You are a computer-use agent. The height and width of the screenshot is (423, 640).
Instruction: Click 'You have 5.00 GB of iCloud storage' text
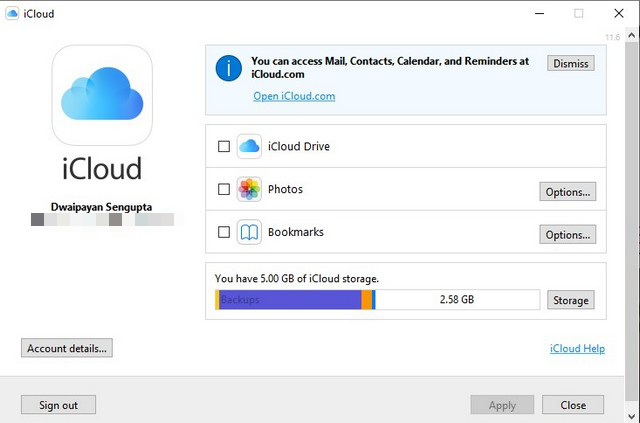[297, 278]
